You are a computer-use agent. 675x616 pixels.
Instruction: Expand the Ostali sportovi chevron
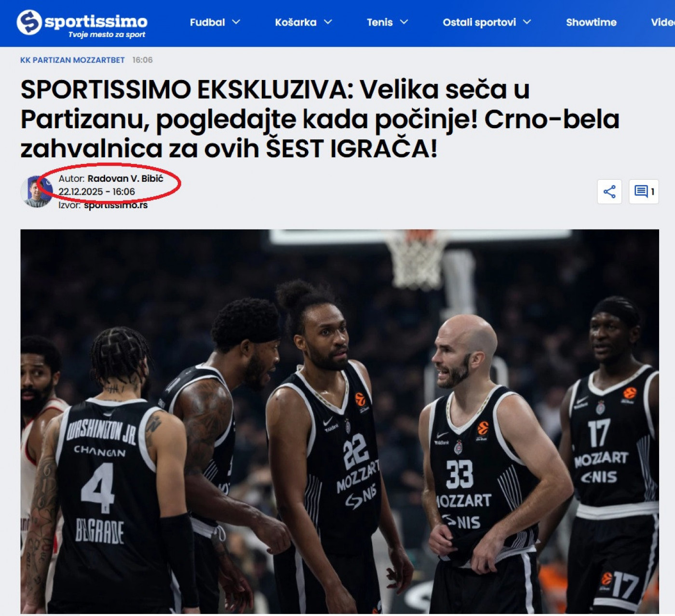tap(527, 22)
